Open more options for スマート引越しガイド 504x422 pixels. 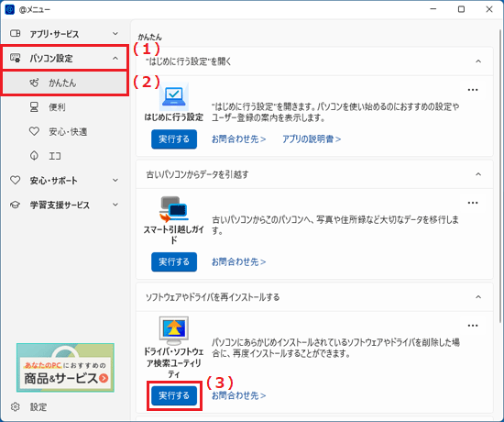pyautogui.click(x=473, y=203)
